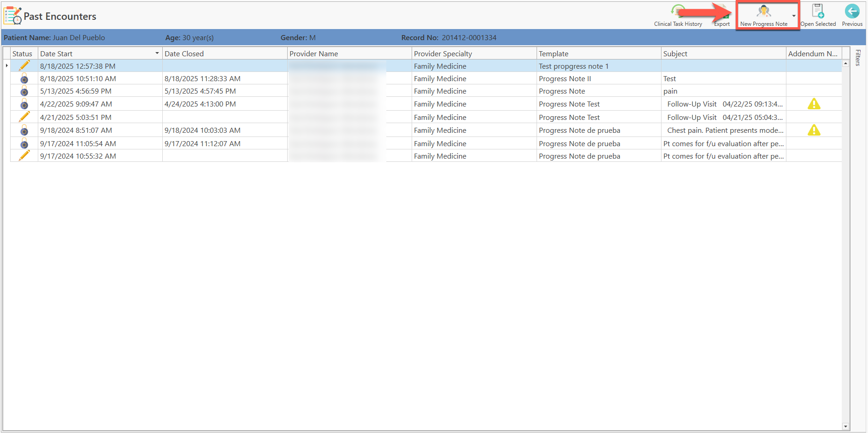The image size is (868, 433).
Task: Click lock status icon for 8/18/2025 10:51:10 AM
Action: tap(24, 78)
